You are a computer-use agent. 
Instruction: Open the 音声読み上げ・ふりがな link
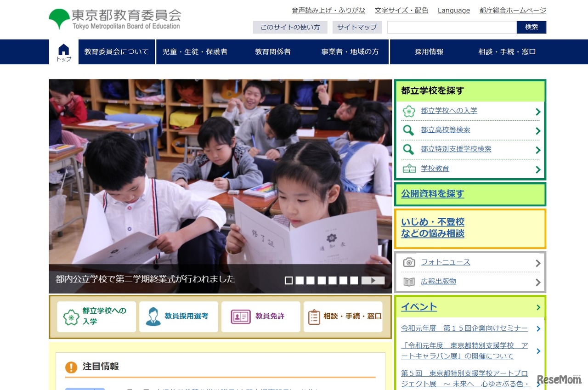click(329, 10)
